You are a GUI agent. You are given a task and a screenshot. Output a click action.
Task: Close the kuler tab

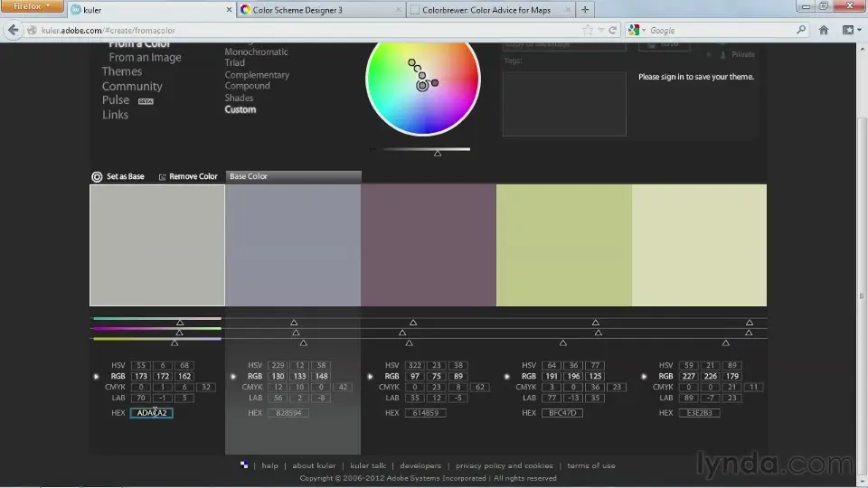click(229, 10)
